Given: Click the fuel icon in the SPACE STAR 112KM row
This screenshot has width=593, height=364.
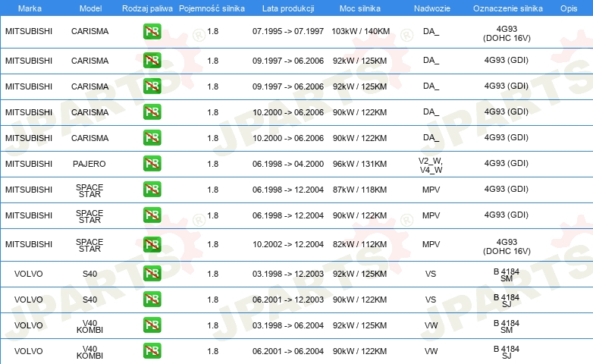Looking at the screenshot, I should [152, 244].
